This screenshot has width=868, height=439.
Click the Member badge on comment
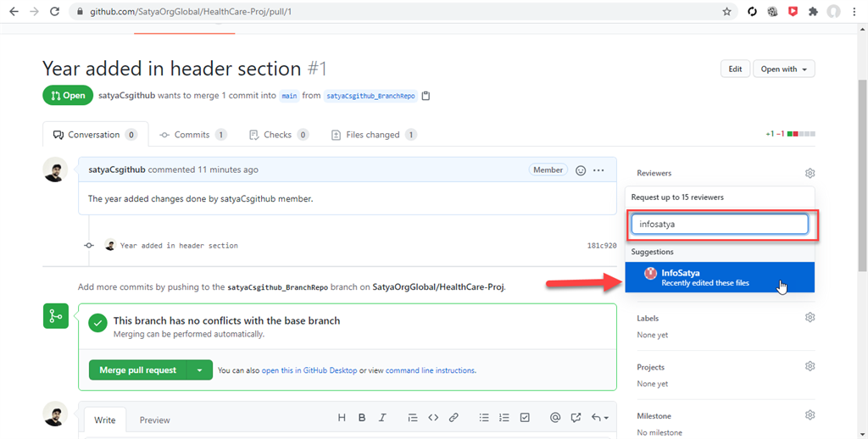(548, 170)
